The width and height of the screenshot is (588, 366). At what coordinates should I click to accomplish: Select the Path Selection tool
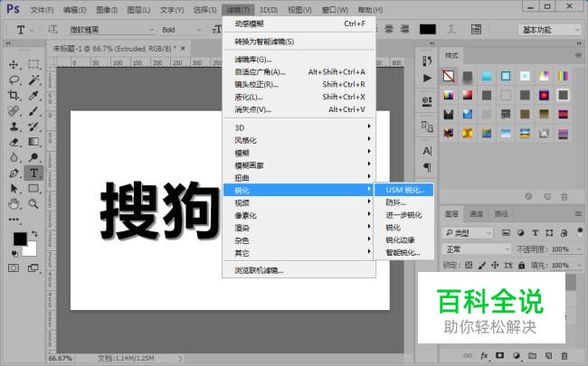(x=14, y=189)
